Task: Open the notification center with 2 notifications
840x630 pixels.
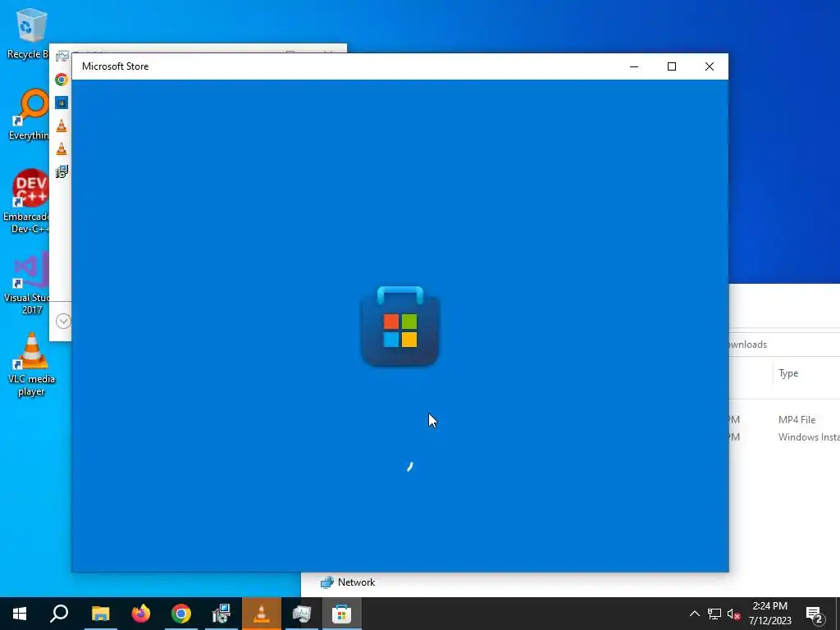Action: click(x=815, y=614)
